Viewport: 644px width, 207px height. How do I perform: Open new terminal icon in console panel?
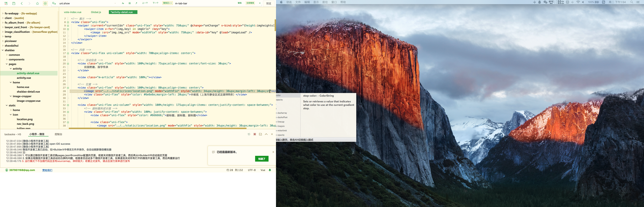pos(260,134)
